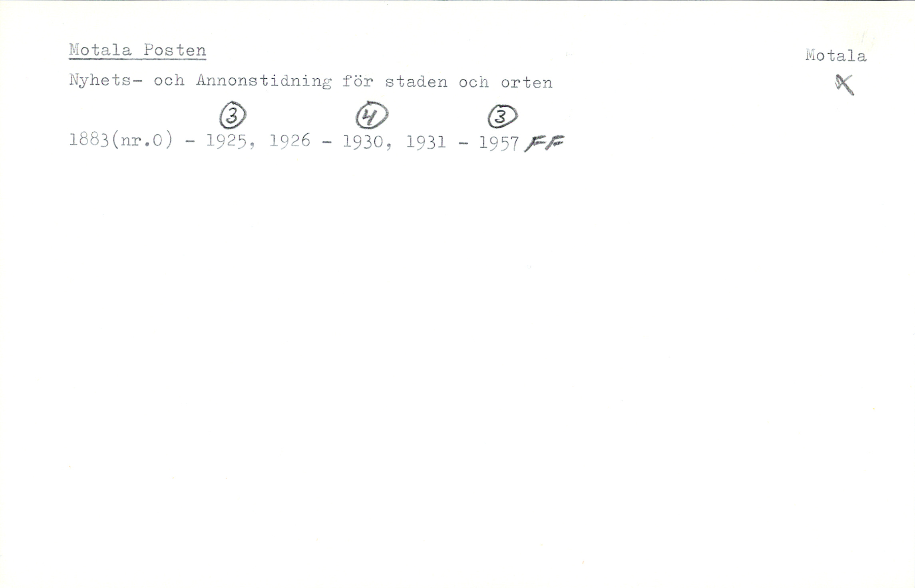Select the year 1957
This screenshot has height=588, width=915.
[499, 143]
